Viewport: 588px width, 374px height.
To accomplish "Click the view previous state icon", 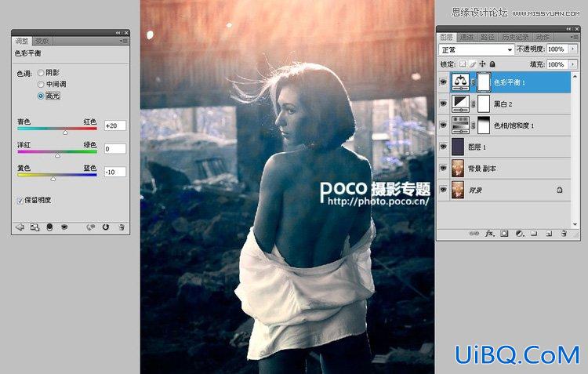I will [x=90, y=227].
